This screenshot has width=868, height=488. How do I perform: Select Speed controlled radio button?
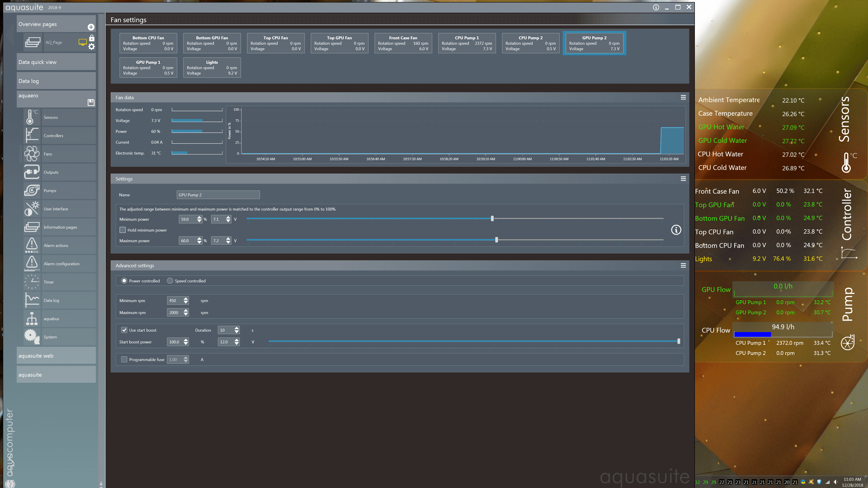[170, 281]
